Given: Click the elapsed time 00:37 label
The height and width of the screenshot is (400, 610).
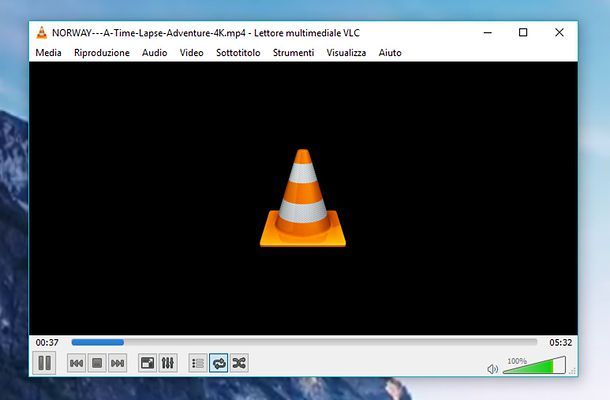Looking at the screenshot, I should point(47,342).
